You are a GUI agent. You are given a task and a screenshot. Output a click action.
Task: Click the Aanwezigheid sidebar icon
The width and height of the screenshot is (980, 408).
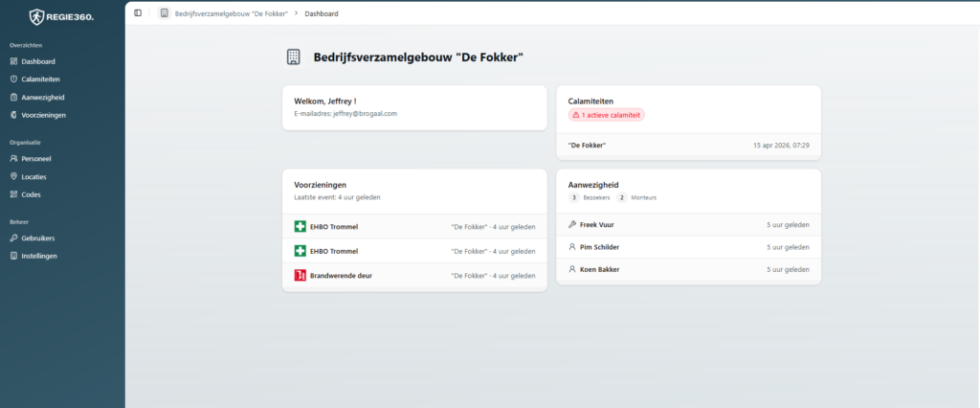click(13, 97)
